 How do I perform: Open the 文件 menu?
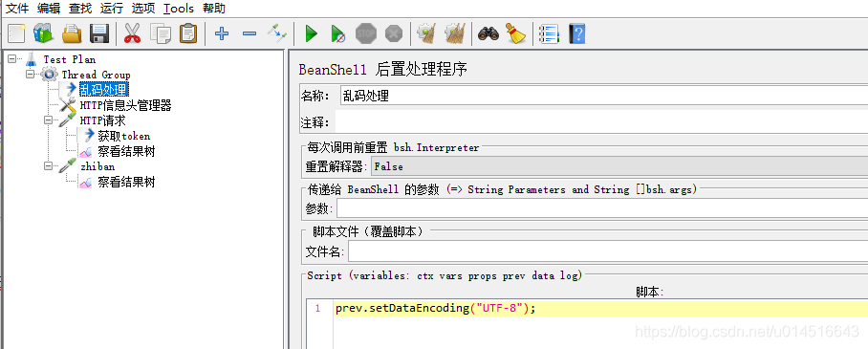click(17, 9)
